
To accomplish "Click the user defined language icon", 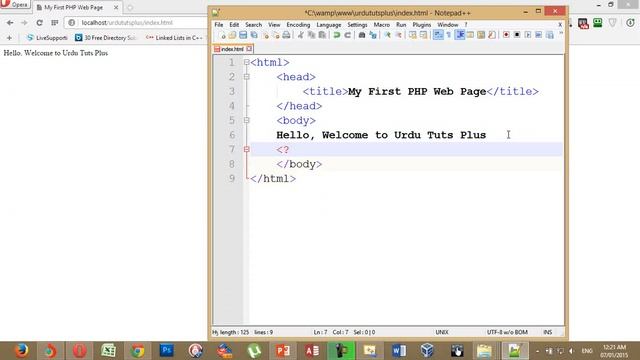I will pos(470,35).
